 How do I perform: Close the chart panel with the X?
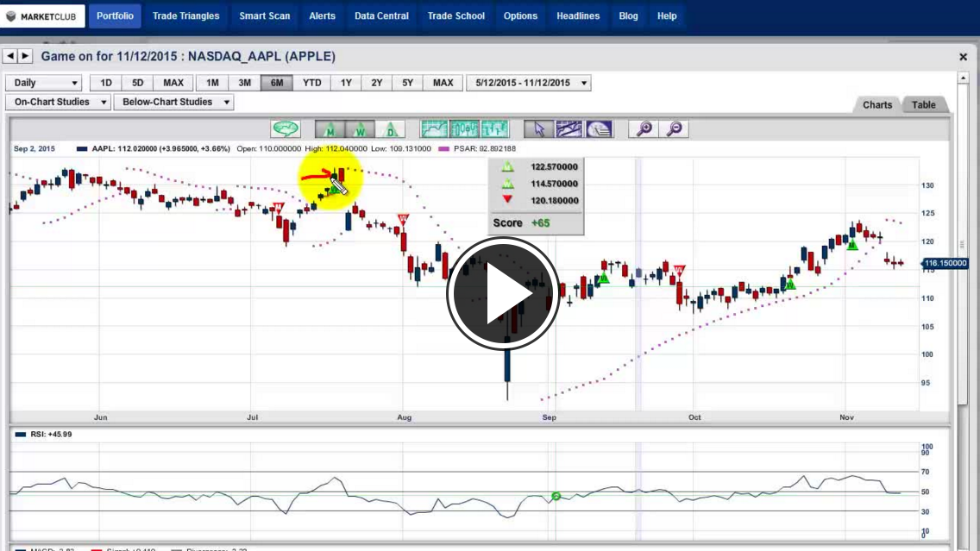tap(963, 57)
